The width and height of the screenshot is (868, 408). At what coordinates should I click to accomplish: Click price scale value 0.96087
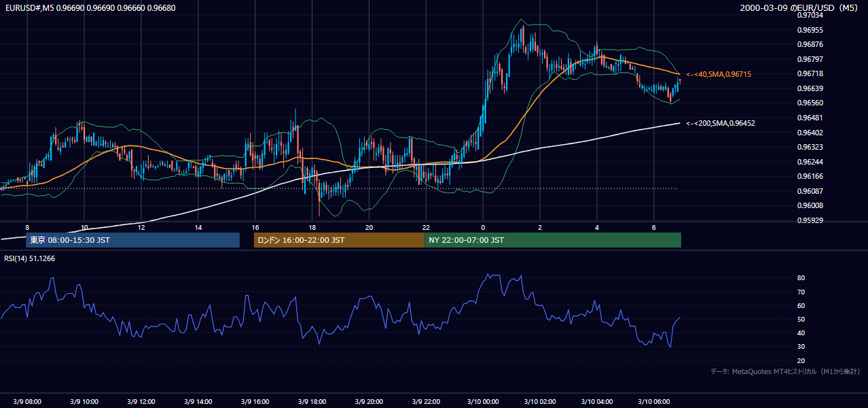(x=810, y=191)
